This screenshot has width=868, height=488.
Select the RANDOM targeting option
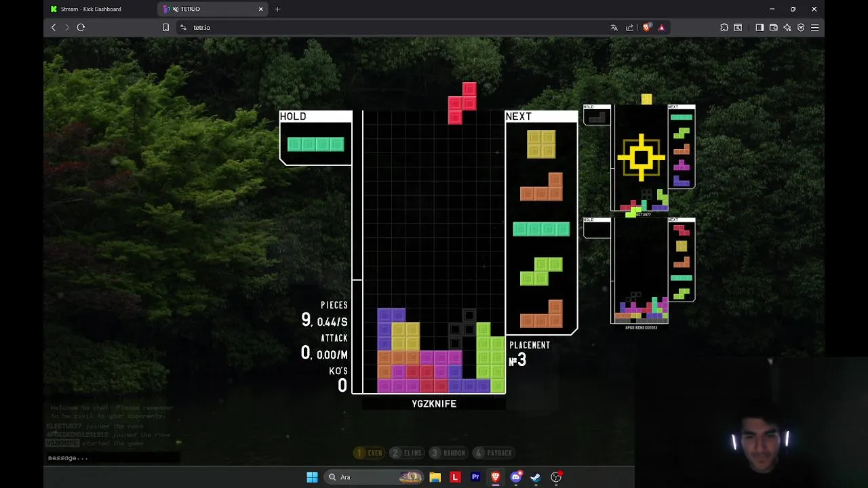pos(449,453)
